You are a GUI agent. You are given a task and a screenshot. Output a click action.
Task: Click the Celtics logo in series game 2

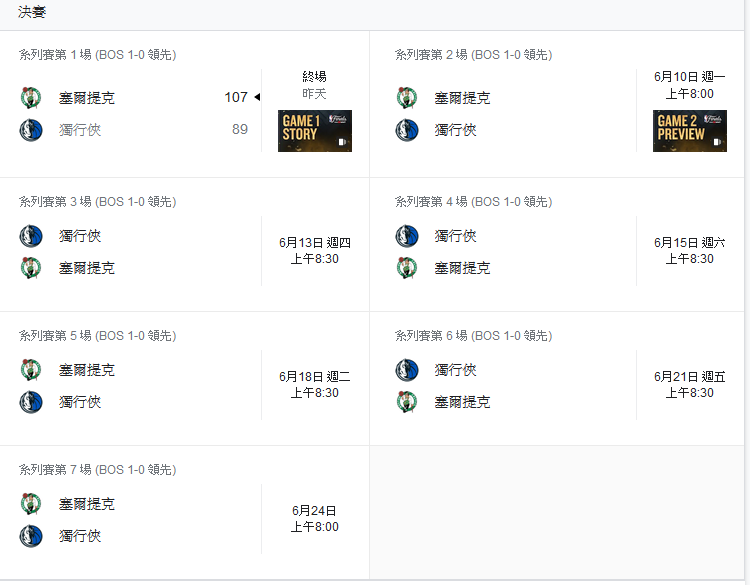pyautogui.click(x=407, y=98)
